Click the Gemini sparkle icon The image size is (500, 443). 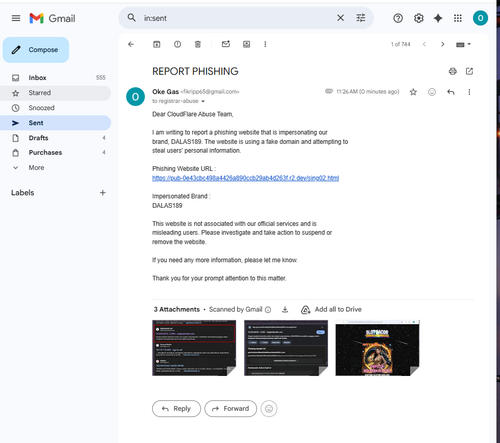click(438, 18)
